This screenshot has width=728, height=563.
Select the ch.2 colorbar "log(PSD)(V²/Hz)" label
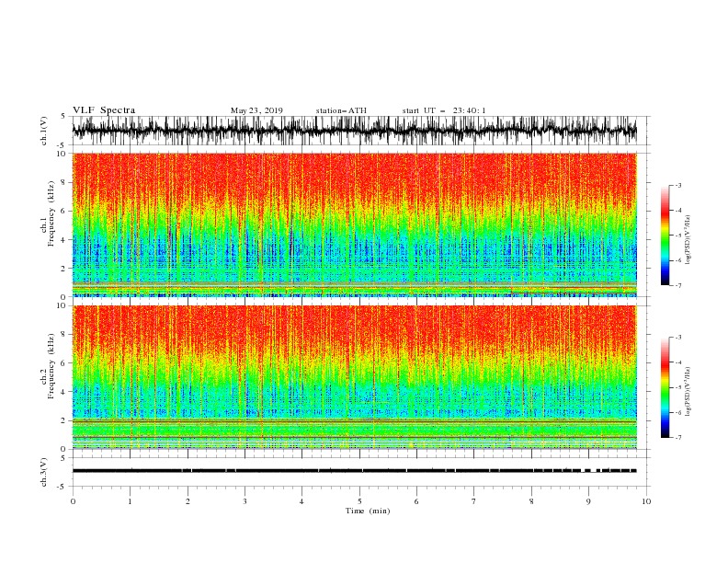point(688,391)
